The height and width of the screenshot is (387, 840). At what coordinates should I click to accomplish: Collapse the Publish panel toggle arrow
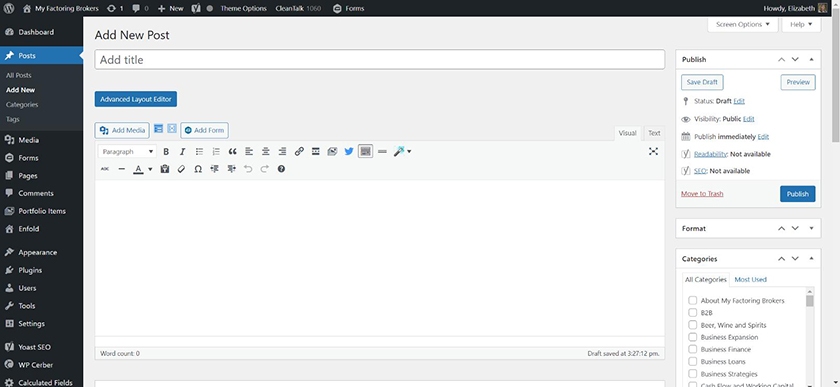[x=811, y=59]
